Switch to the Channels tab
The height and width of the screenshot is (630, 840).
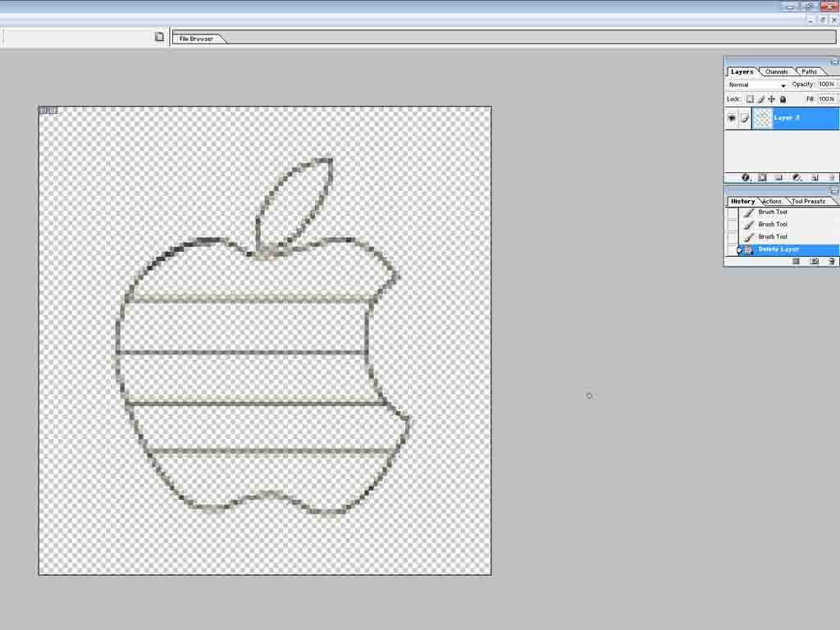[776, 72]
